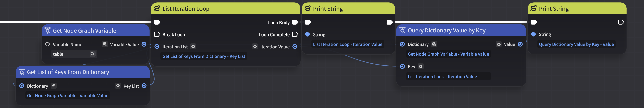
Task: Click the Get List of Keys From Dictionary header icon
Action: (22, 72)
